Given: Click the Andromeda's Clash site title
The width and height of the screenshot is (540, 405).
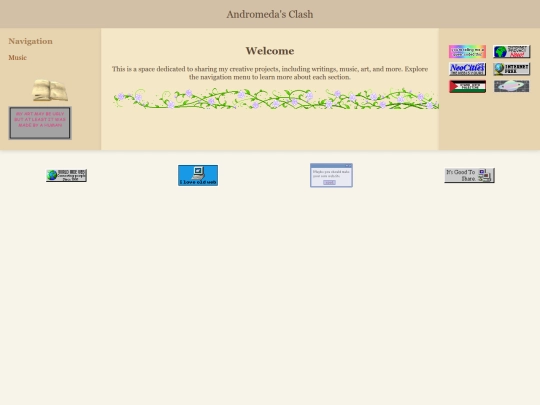Looking at the screenshot, I should [x=270, y=14].
